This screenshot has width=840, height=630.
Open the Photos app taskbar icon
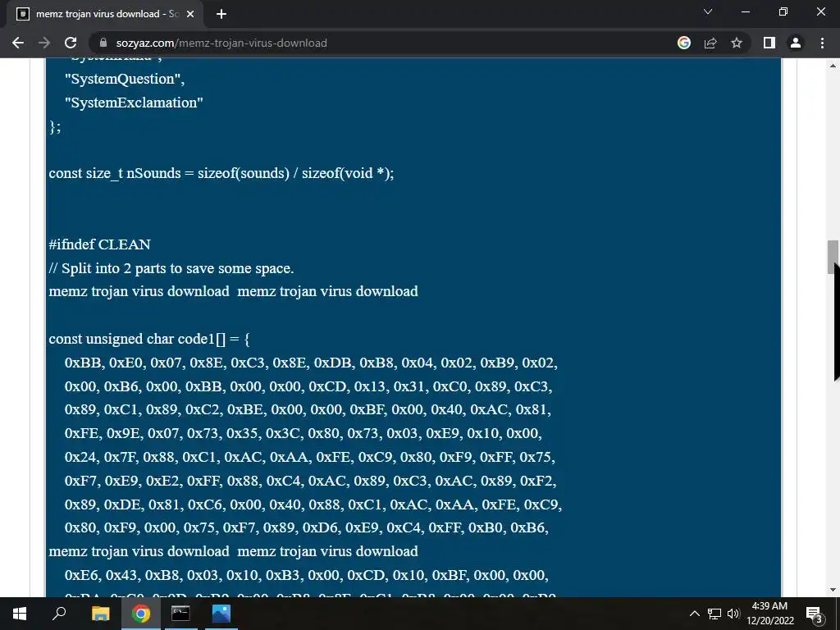click(221, 614)
